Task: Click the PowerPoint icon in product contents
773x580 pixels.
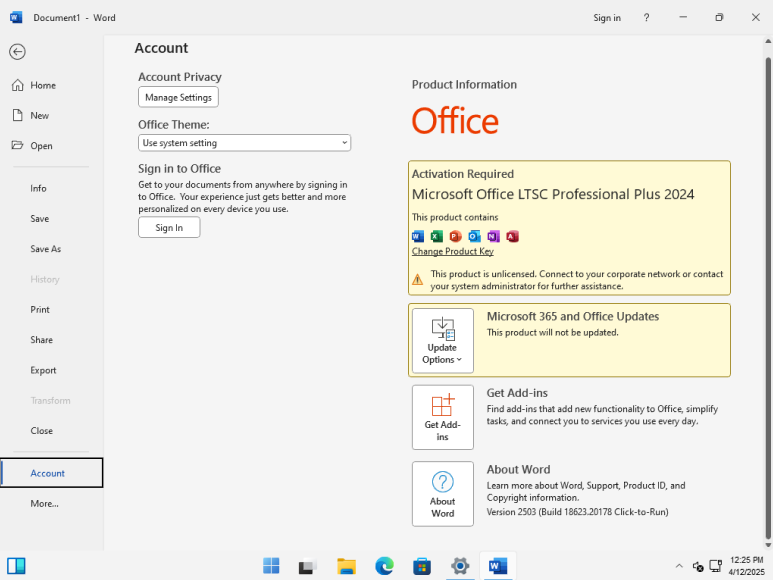Action: coord(456,237)
